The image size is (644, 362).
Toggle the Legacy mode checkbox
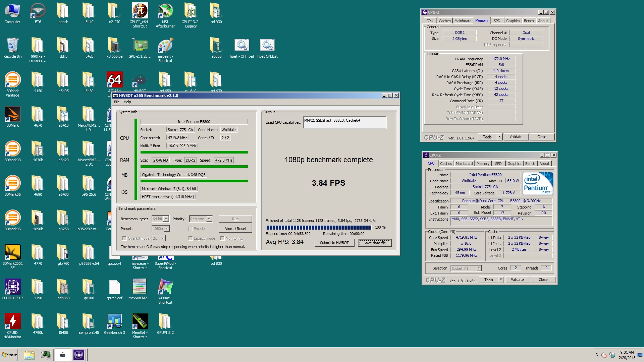[x=191, y=238]
